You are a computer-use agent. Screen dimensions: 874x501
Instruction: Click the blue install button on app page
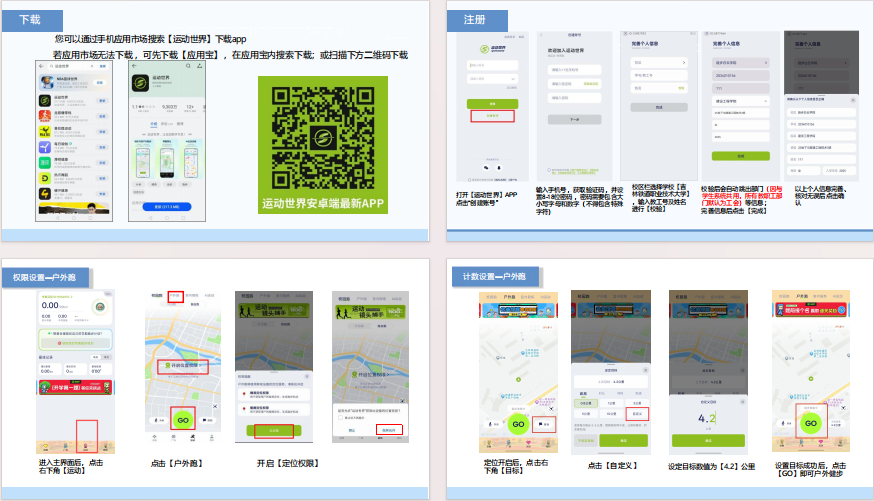click(167, 207)
